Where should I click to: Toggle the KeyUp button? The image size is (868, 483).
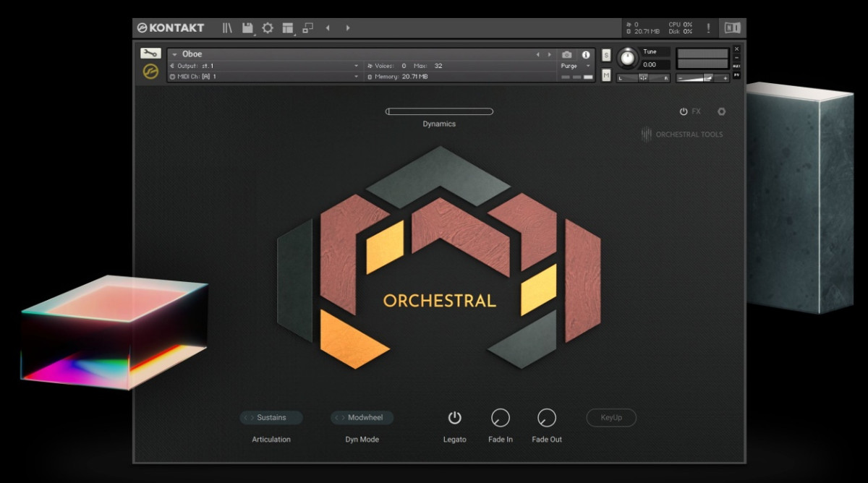[611, 417]
